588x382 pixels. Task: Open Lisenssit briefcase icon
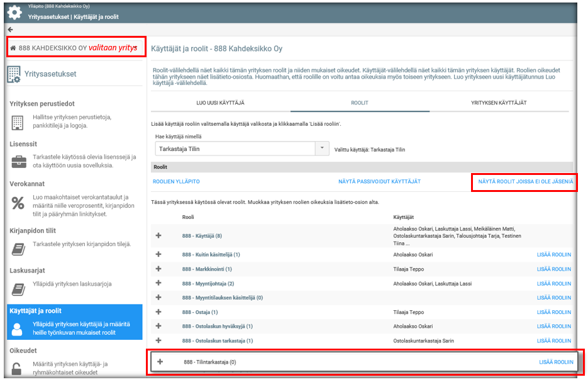pos(18,162)
